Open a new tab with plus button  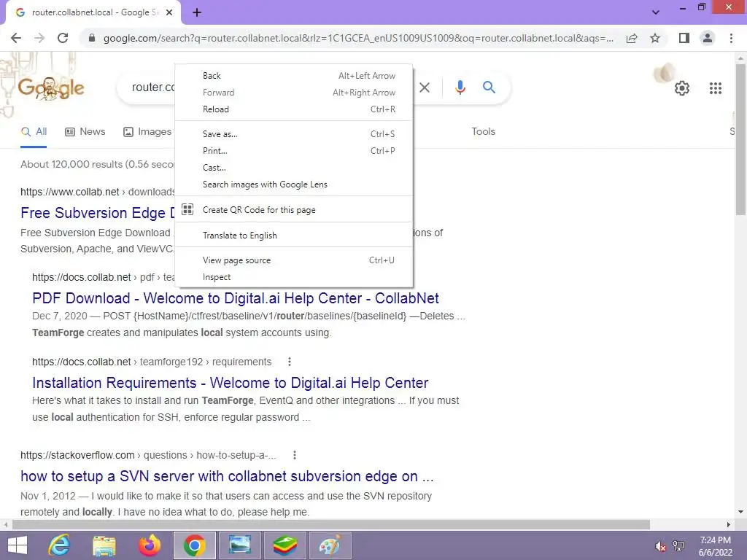(x=197, y=13)
